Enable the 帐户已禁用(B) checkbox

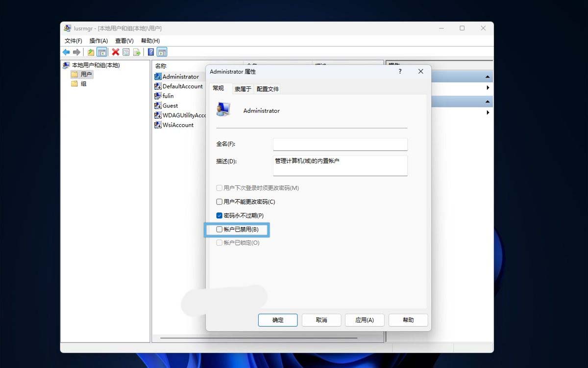pyautogui.click(x=219, y=229)
